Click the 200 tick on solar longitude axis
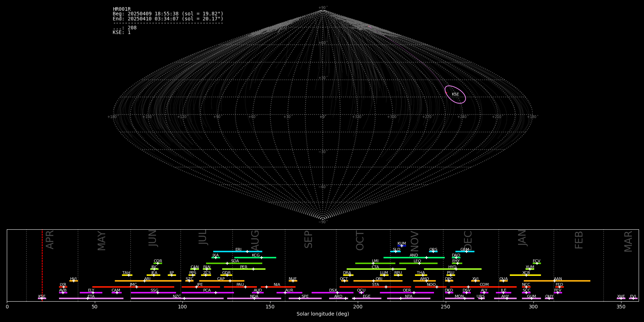Screen dimensions: 644x322 tap(358, 307)
